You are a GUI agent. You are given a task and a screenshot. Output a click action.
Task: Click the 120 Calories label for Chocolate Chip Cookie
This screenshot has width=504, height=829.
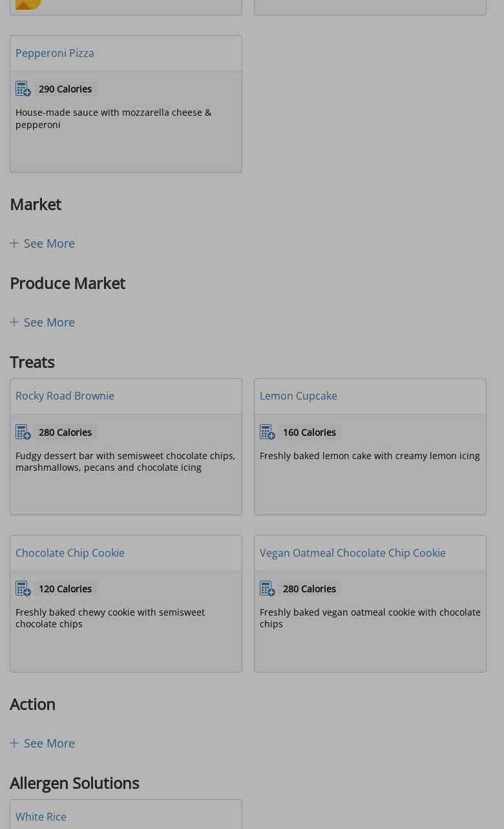tap(65, 589)
